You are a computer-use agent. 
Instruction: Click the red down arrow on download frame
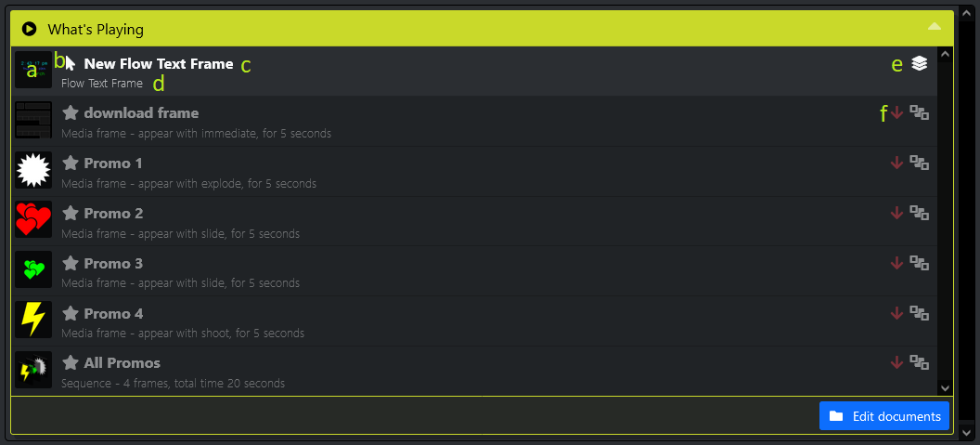tap(896, 112)
